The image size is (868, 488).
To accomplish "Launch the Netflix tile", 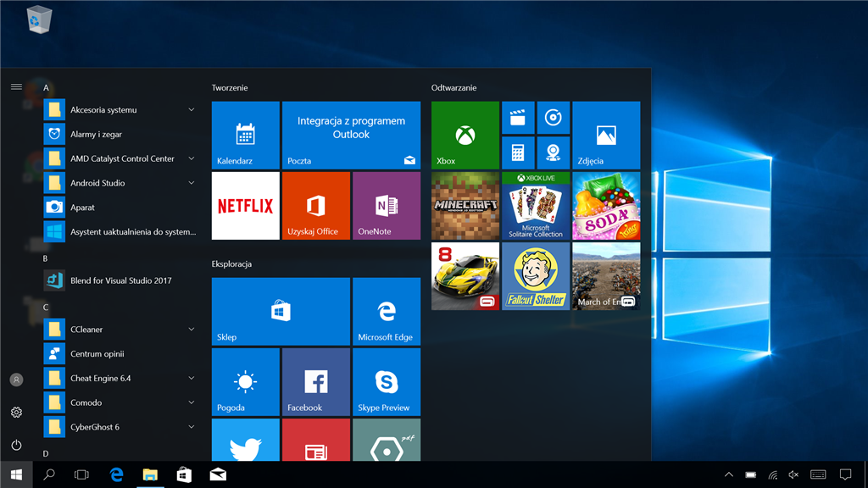I will click(245, 206).
